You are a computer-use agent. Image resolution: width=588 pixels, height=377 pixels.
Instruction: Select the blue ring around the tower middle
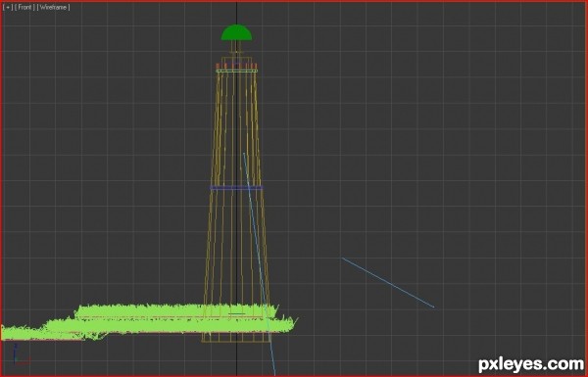point(236,188)
